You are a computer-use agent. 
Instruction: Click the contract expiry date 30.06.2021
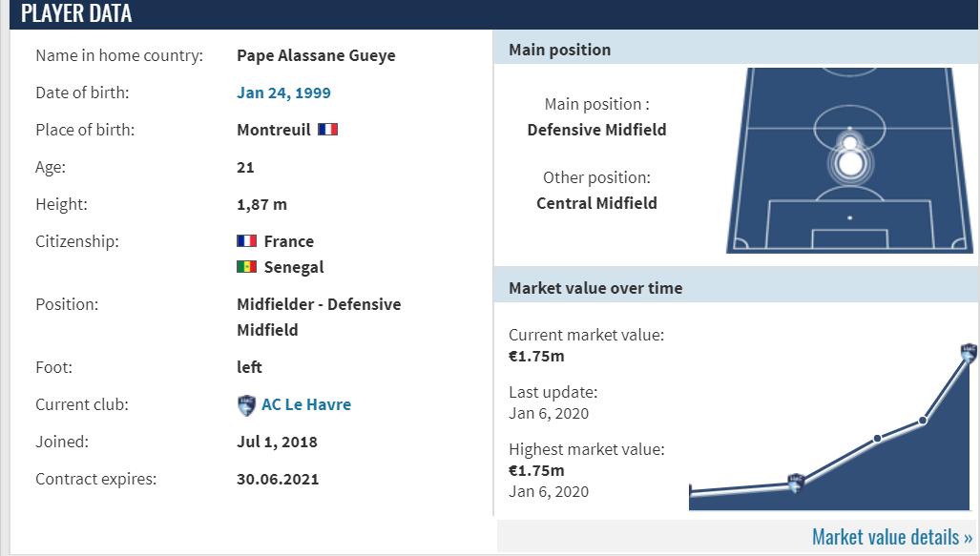point(278,479)
